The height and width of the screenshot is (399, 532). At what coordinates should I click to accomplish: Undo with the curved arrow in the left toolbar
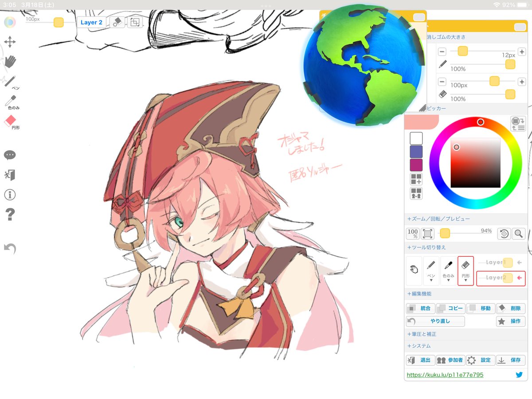[10, 248]
